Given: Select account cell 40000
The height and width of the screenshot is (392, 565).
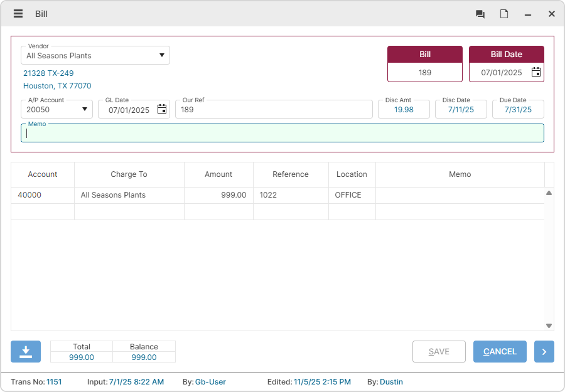Looking at the screenshot, I should 43,195.
